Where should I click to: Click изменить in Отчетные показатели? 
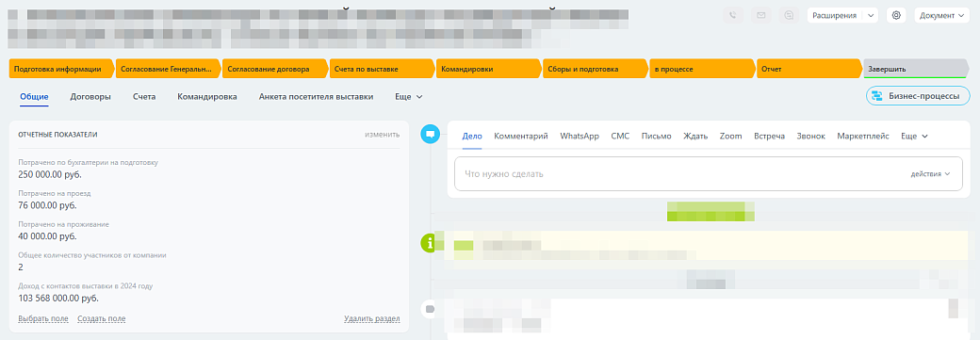pyautogui.click(x=383, y=135)
